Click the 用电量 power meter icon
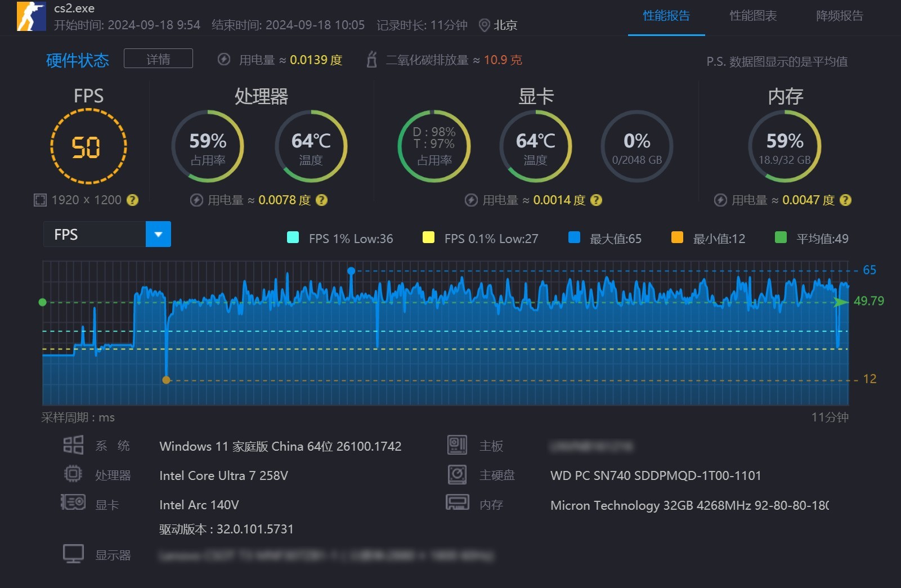Image resolution: width=901 pixels, height=588 pixels. click(x=225, y=60)
